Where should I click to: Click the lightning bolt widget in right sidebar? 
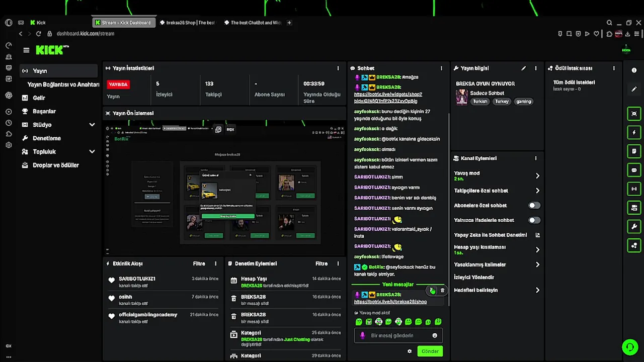pos(634,133)
